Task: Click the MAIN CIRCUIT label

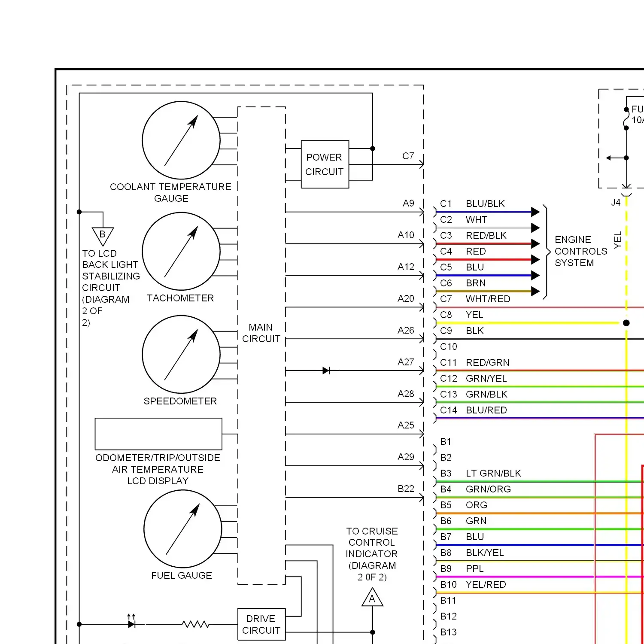Action: [x=261, y=333]
